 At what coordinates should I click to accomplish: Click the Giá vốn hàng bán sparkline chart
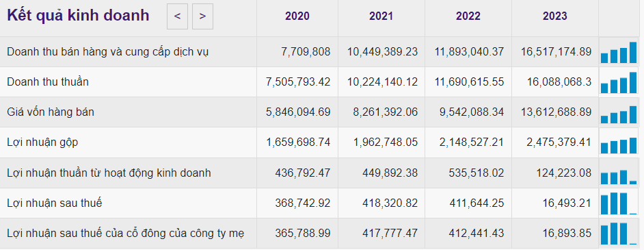tap(619, 112)
